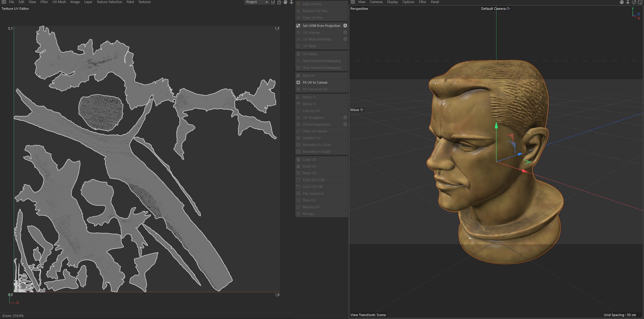Screen dimensions: 644x319
Task: Click Fit UV to Canvas command
Action: 315,82
